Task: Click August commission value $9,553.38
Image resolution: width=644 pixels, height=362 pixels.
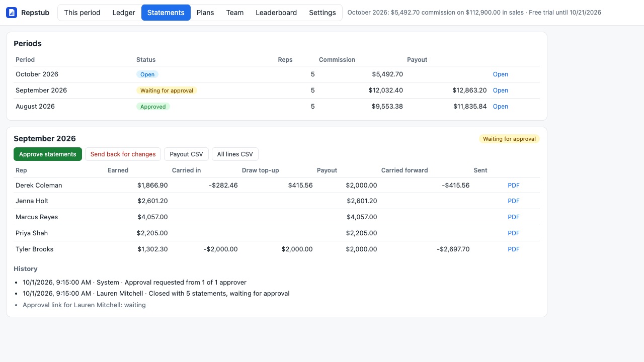Action: pyautogui.click(x=387, y=107)
